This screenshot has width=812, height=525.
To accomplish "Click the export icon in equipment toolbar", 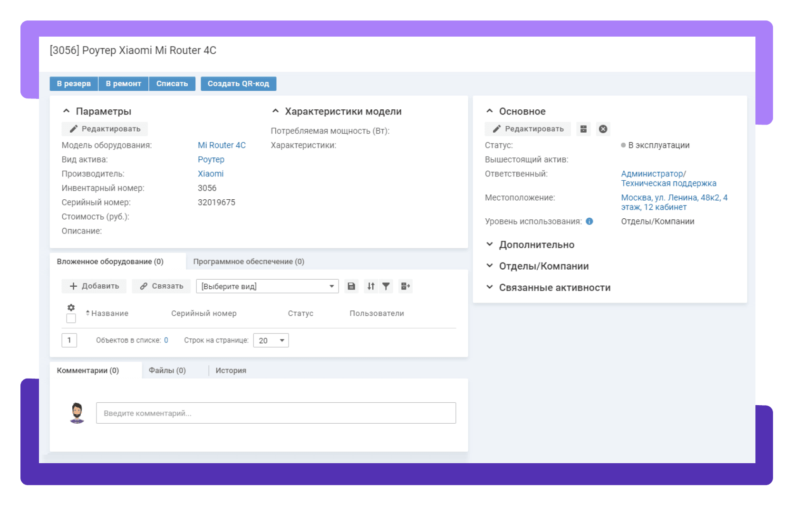I will pyautogui.click(x=405, y=286).
